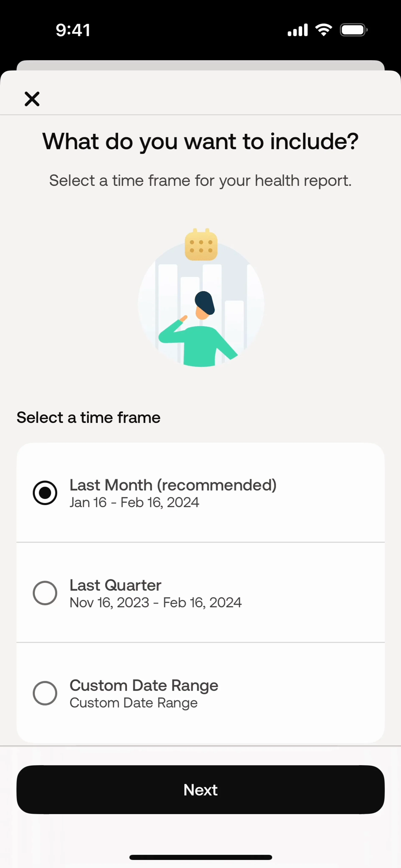Select the Last Month radio button

(45, 493)
